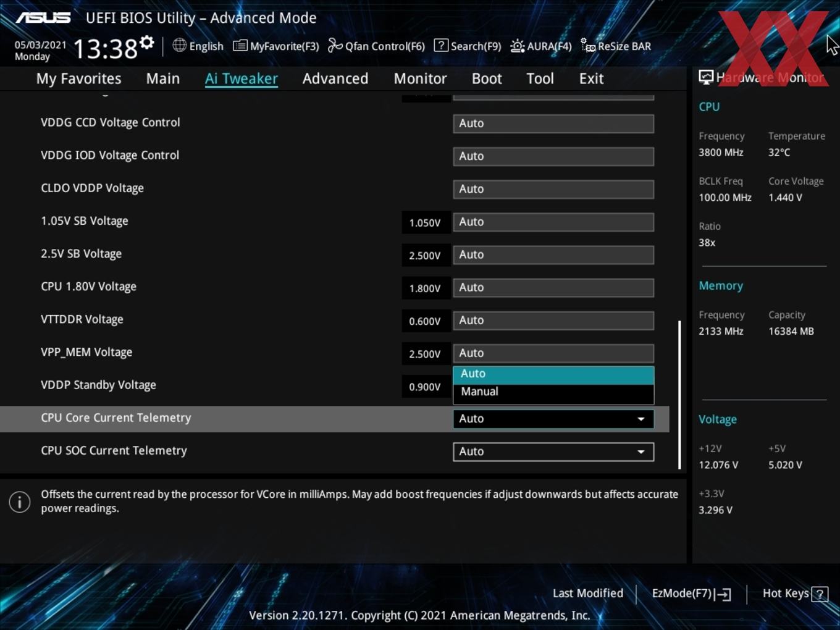The width and height of the screenshot is (840, 630).
Task: Click the 3.296 V +3.3V reading
Action: point(715,510)
